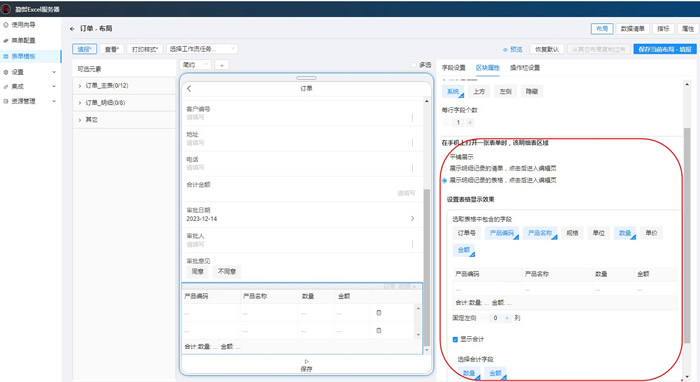Click the 资源管理 icon in sidebar
Image resolution: width=700 pixels, height=382 pixels.
pos(6,101)
